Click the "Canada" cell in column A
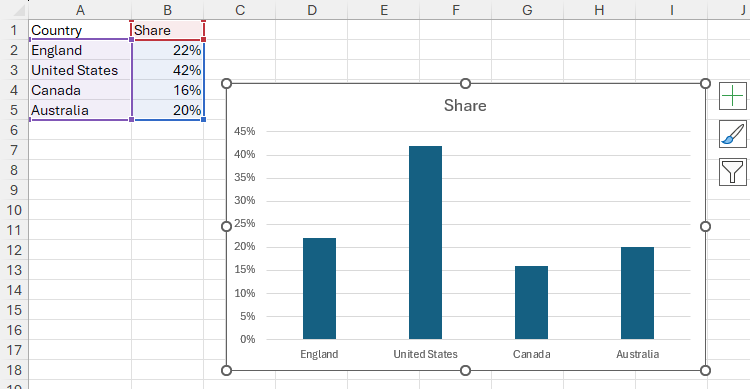 (80, 90)
